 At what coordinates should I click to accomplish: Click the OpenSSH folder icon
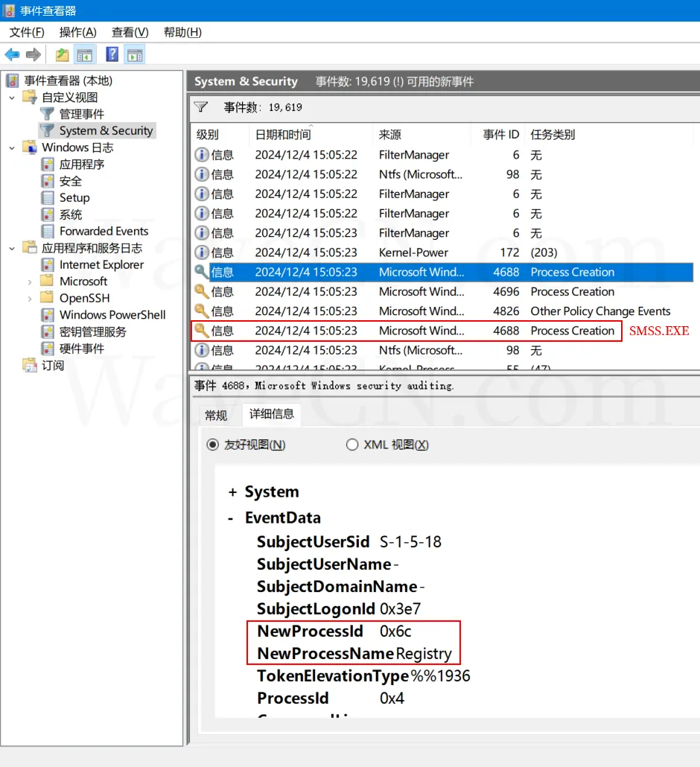(47, 297)
